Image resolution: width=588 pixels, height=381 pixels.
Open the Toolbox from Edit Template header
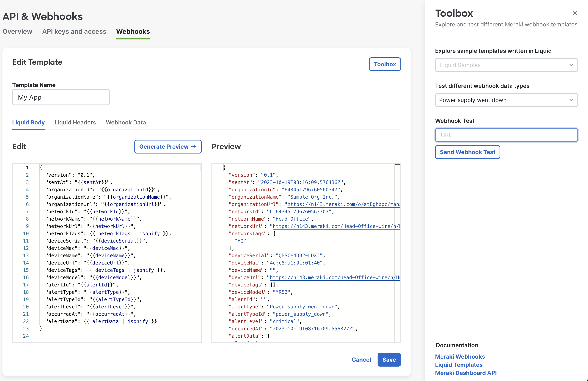[385, 64]
